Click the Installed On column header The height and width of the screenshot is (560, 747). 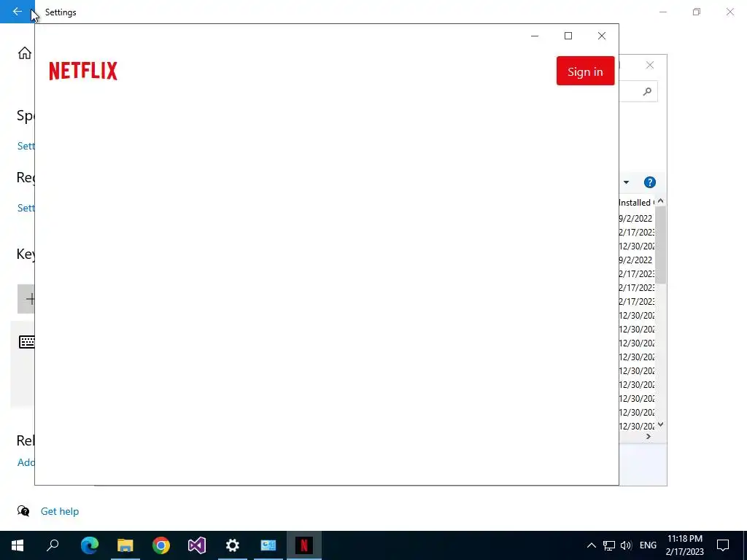click(636, 203)
